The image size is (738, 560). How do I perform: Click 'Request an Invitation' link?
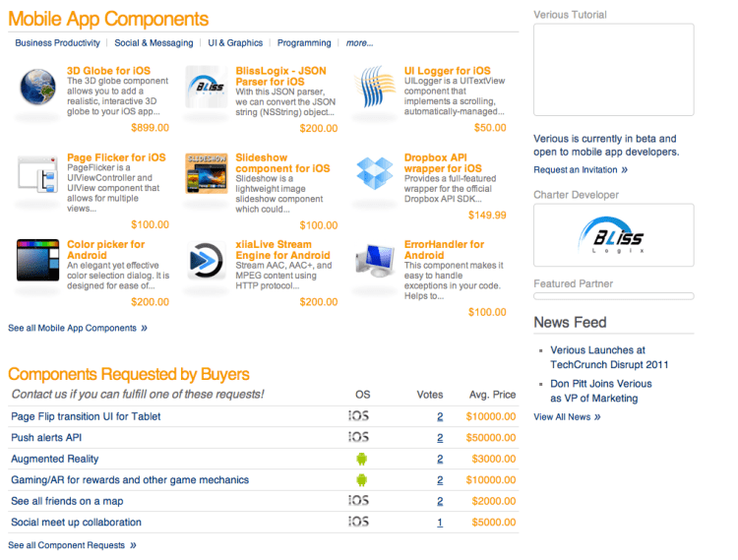581,169
